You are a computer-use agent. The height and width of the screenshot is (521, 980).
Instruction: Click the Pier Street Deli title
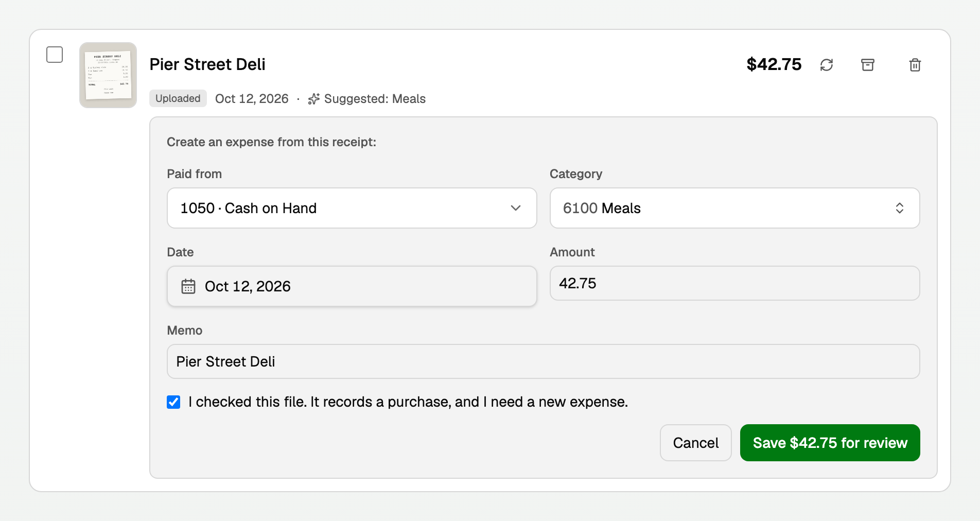click(207, 64)
